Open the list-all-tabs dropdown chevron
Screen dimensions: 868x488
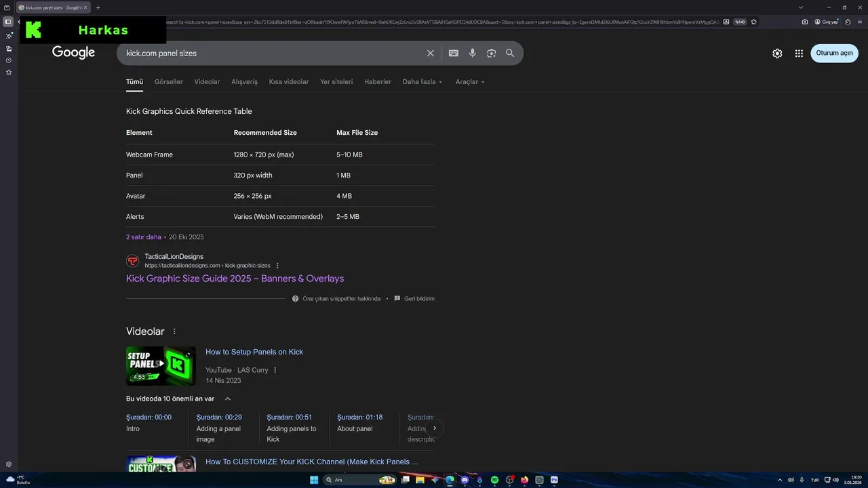[x=801, y=7]
